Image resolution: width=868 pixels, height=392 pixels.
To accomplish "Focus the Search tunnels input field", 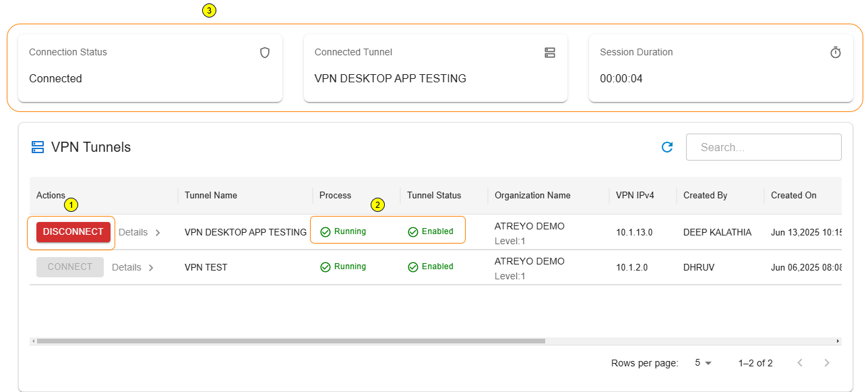I will 764,147.
